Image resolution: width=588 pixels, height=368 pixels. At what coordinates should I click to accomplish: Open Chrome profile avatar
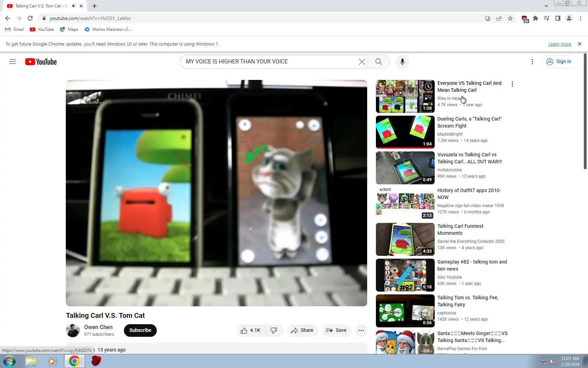pyautogui.click(x=569, y=18)
